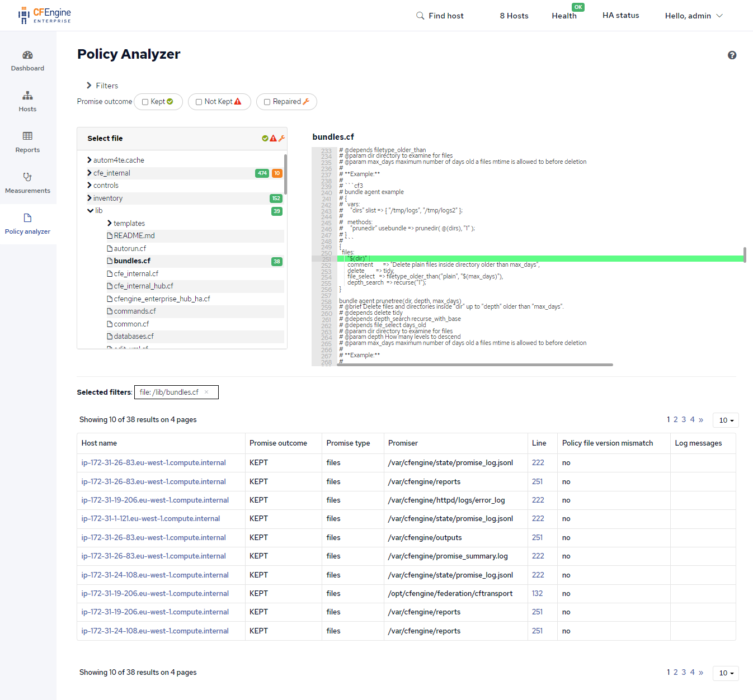The height and width of the screenshot is (700, 753).
Task: Click the help question mark icon
Action: pyautogui.click(x=732, y=55)
